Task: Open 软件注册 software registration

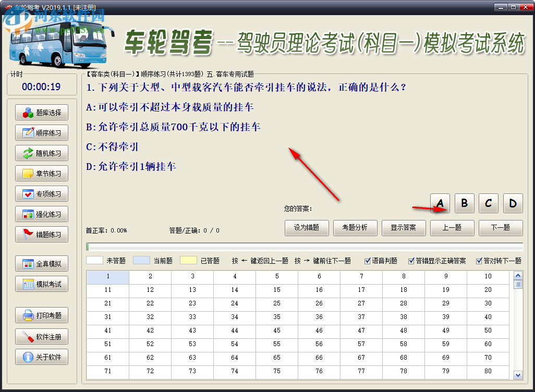Action: 42,337
